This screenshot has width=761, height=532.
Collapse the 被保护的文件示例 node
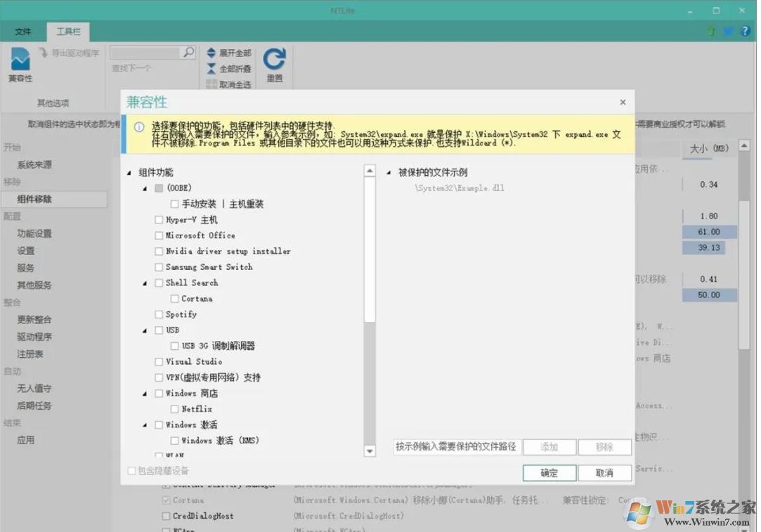coord(389,173)
